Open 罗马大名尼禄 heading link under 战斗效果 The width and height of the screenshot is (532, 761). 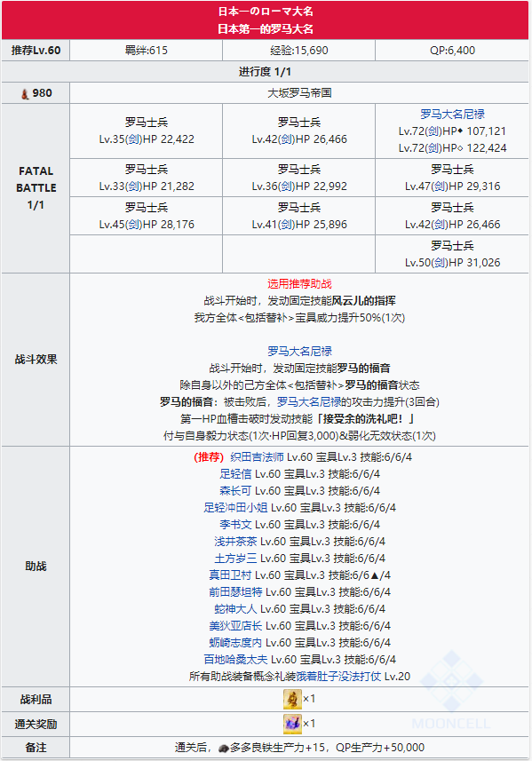[x=299, y=351]
